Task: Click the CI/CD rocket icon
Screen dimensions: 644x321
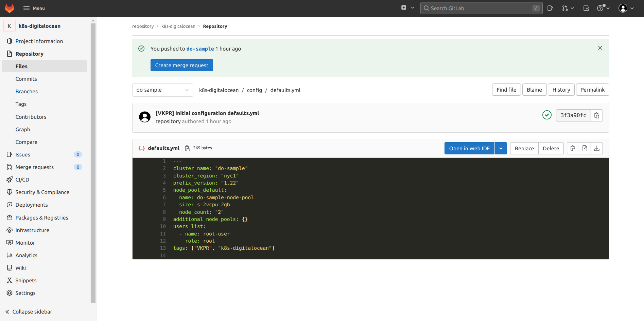Action: pos(10,180)
